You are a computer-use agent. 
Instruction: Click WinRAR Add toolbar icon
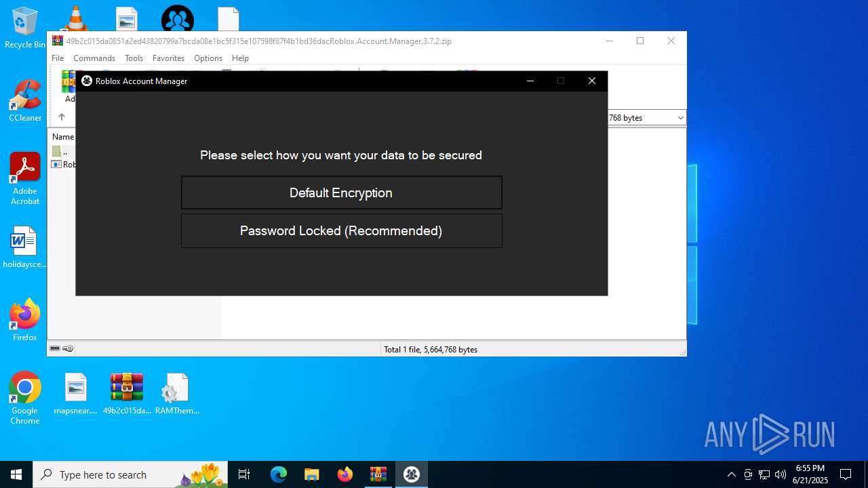point(68,87)
